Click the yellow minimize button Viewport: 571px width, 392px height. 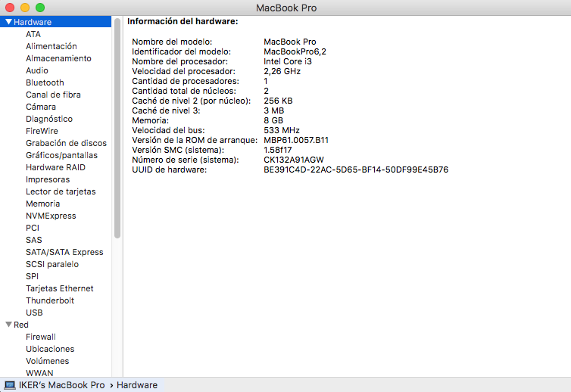coord(25,8)
